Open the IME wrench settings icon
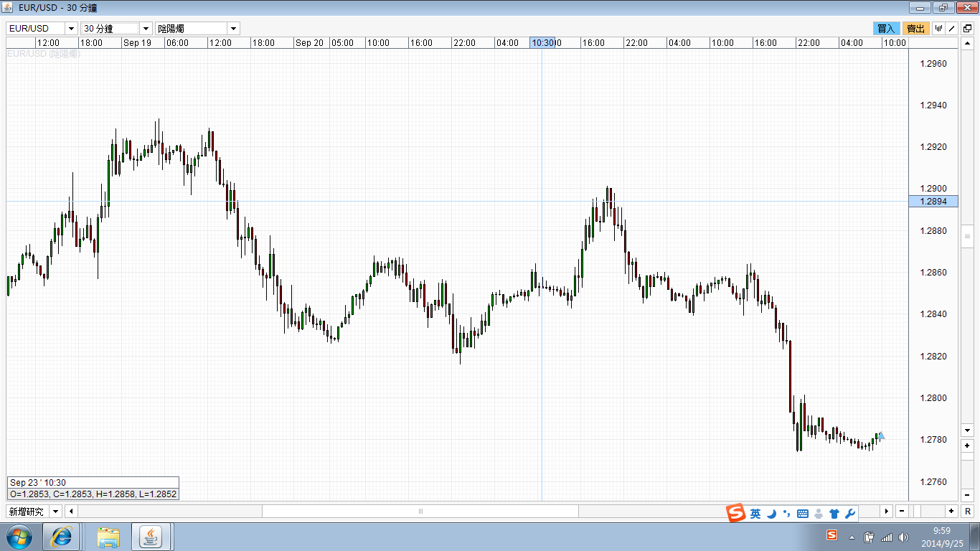Screen dimensions: 980x551 (850, 514)
